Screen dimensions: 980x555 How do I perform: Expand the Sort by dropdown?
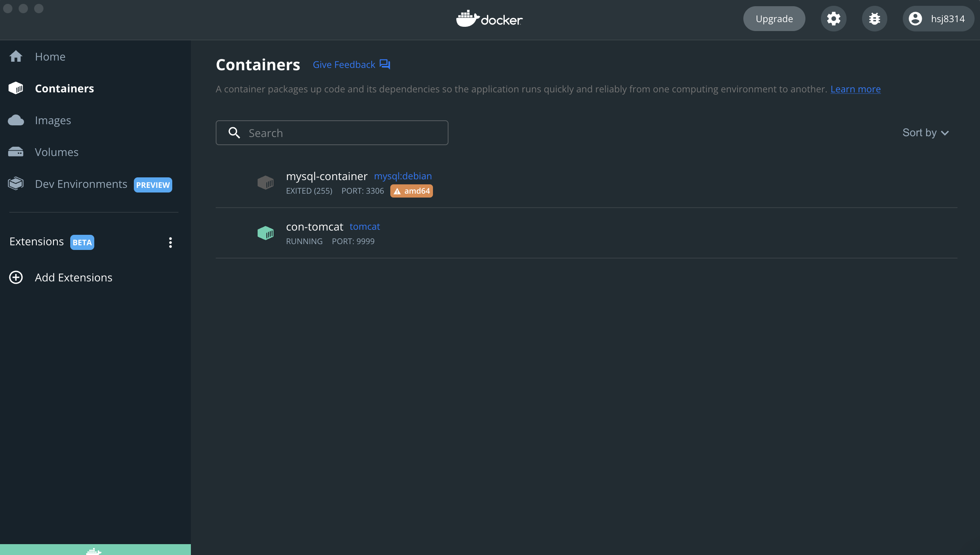[925, 133]
